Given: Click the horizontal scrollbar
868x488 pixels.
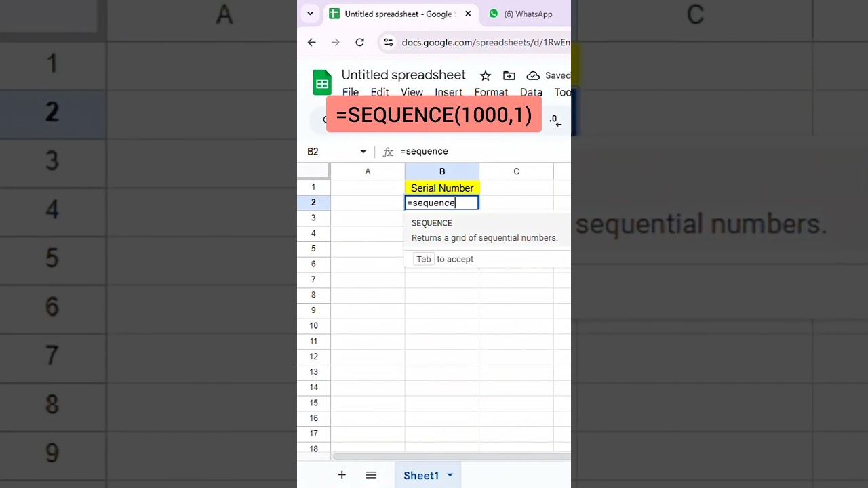Looking at the screenshot, I should tap(451, 456).
